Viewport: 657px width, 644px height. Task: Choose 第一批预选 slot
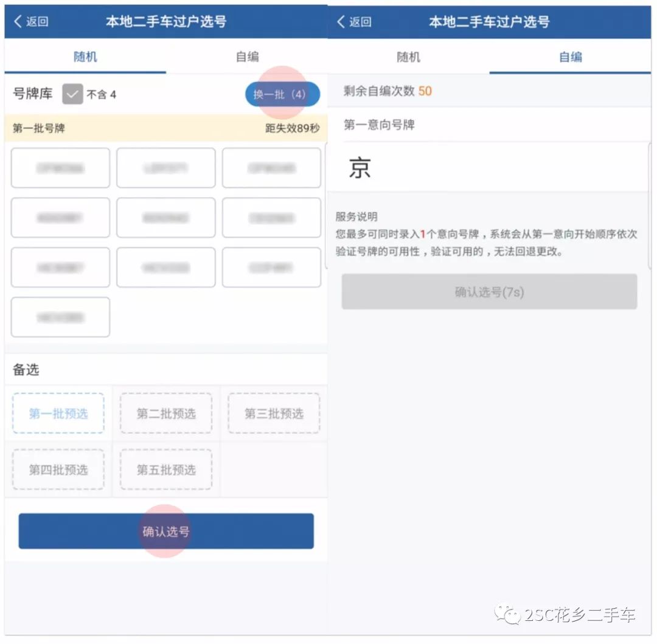click(x=58, y=414)
